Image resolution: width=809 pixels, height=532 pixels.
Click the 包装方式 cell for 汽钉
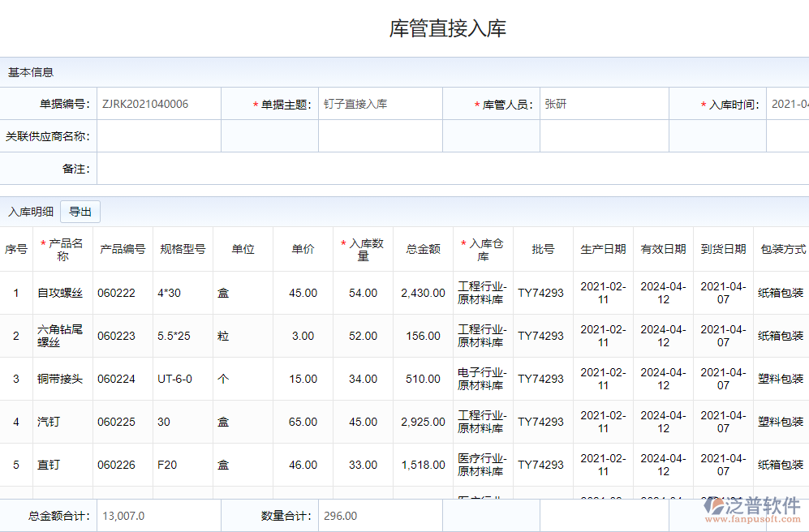(x=781, y=422)
